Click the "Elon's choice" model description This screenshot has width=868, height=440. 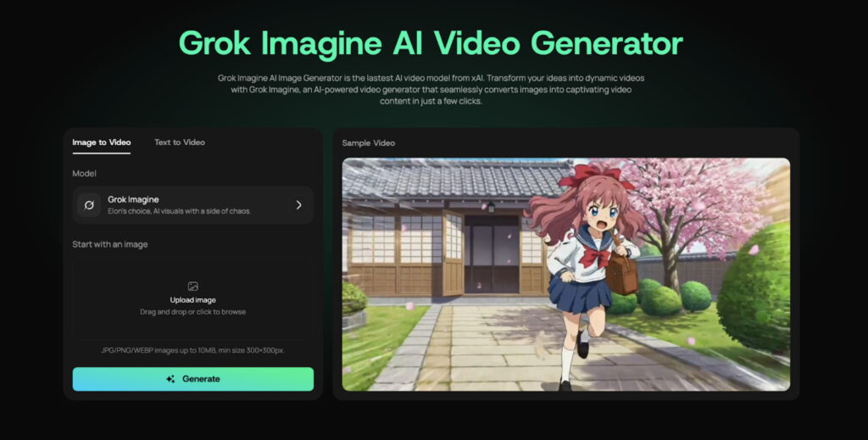178,211
